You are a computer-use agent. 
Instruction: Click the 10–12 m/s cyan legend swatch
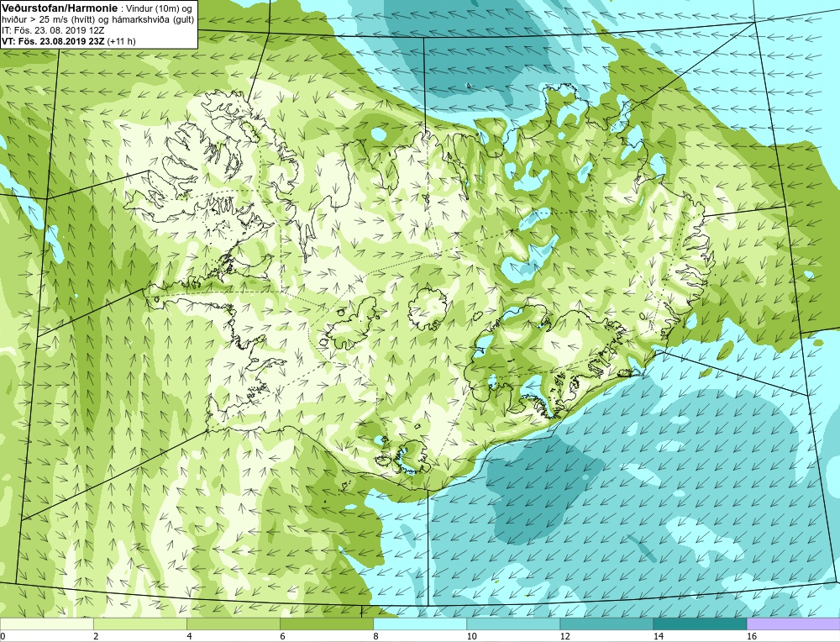click(513, 624)
